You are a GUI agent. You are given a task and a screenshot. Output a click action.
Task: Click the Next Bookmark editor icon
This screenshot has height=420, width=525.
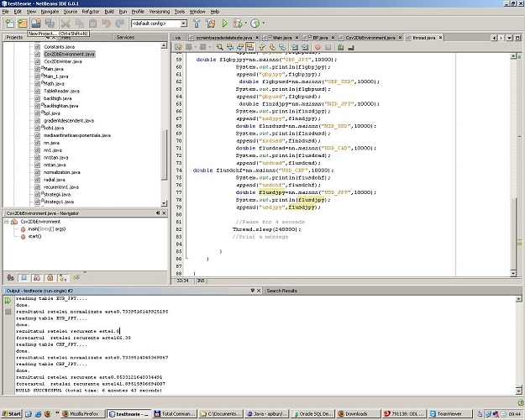click(272, 47)
